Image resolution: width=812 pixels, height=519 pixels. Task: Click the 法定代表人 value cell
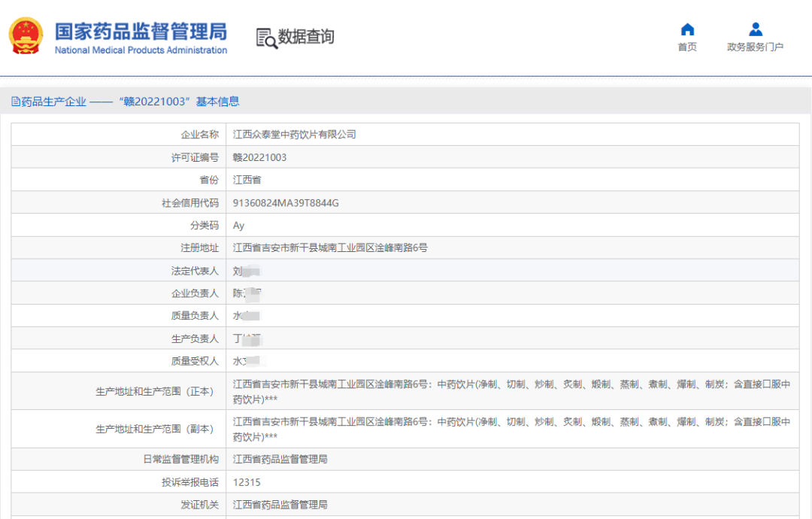(x=513, y=270)
